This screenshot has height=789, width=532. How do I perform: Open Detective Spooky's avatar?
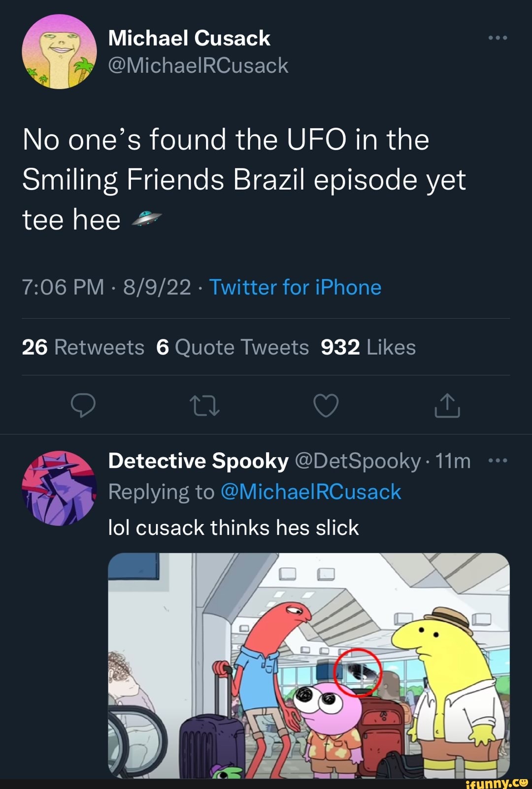point(59,488)
